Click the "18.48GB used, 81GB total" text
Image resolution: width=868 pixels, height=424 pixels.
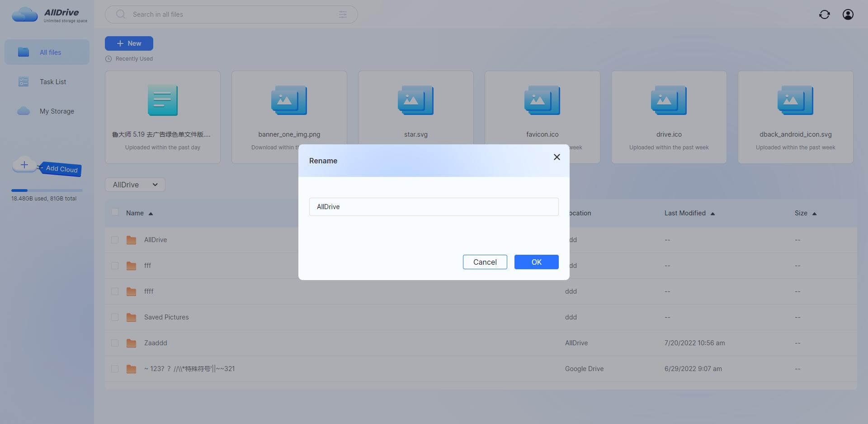click(x=44, y=199)
